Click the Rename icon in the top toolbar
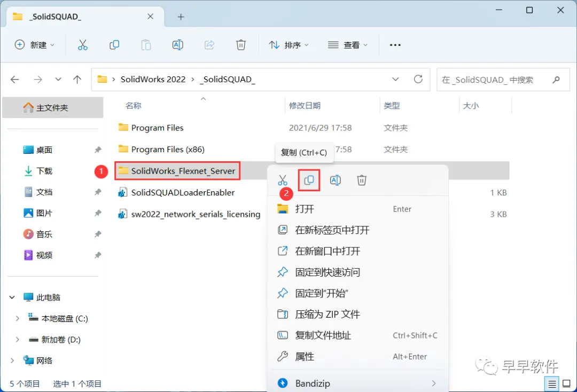577x392 pixels. [178, 45]
